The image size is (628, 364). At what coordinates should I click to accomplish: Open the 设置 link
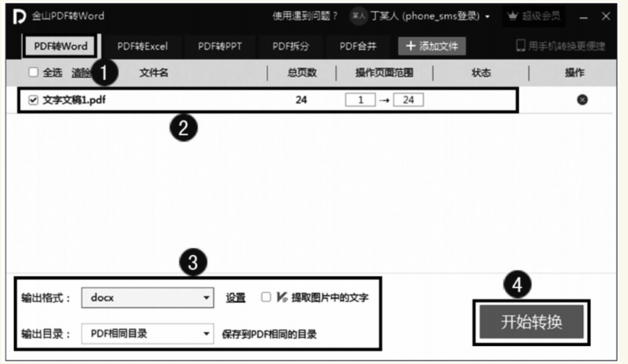click(x=235, y=298)
